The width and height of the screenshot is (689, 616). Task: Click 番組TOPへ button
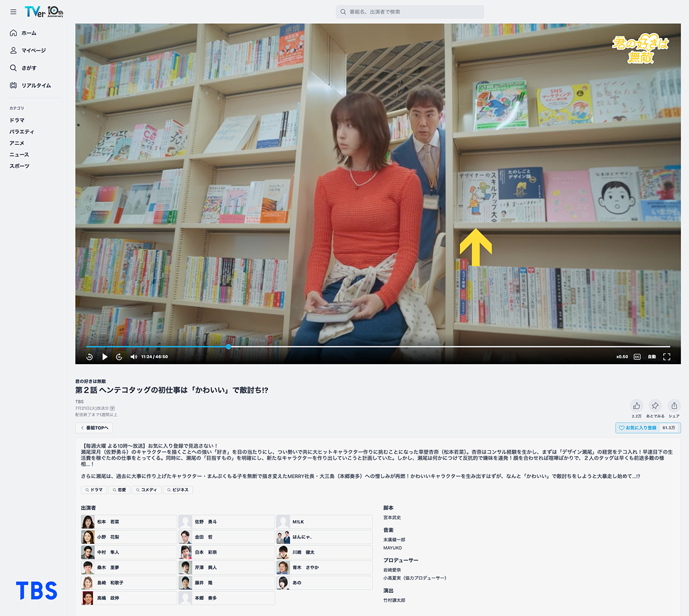(94, 428)
